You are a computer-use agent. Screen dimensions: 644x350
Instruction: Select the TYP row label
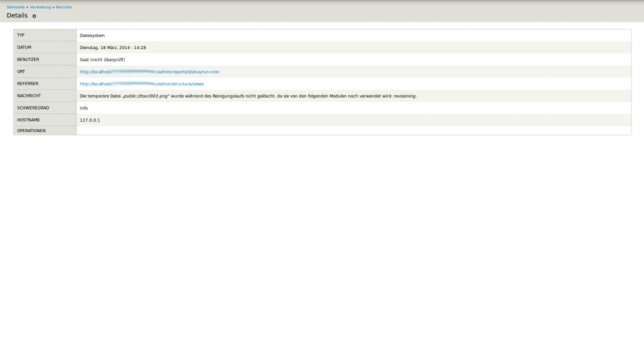(x=21, y=35)
